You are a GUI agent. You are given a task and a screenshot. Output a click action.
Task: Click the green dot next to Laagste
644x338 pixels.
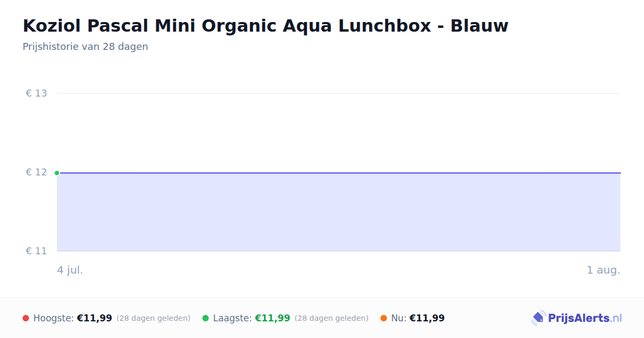(x=206, y=318)
